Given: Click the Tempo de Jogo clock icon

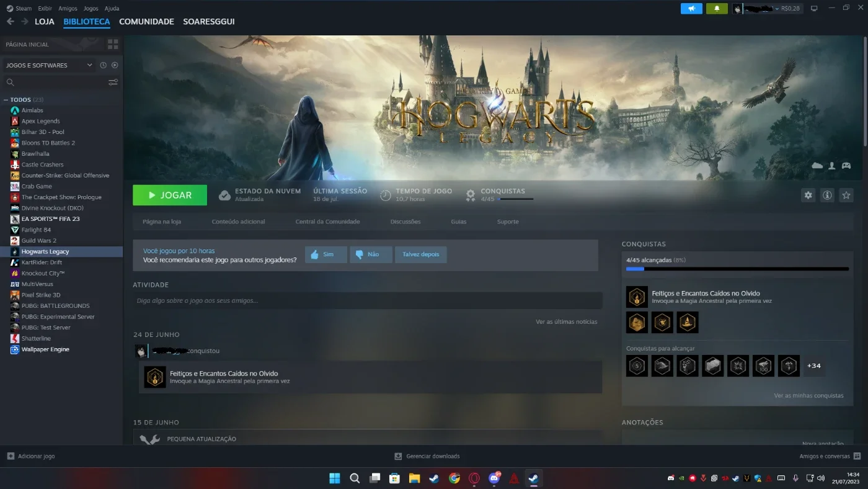Looking at the screenshot, I should click(x=385, y=195).
